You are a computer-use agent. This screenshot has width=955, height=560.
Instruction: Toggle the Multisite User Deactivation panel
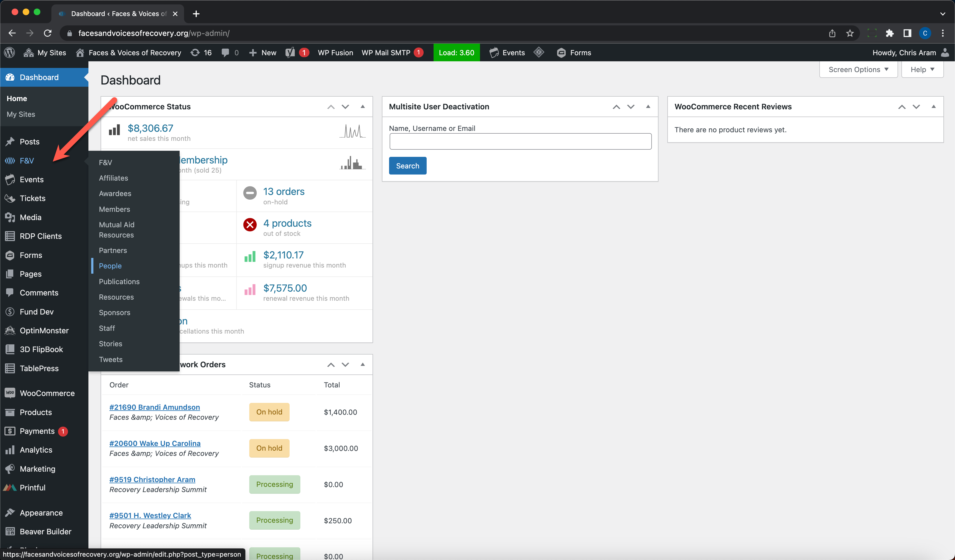tap(648, 106)
